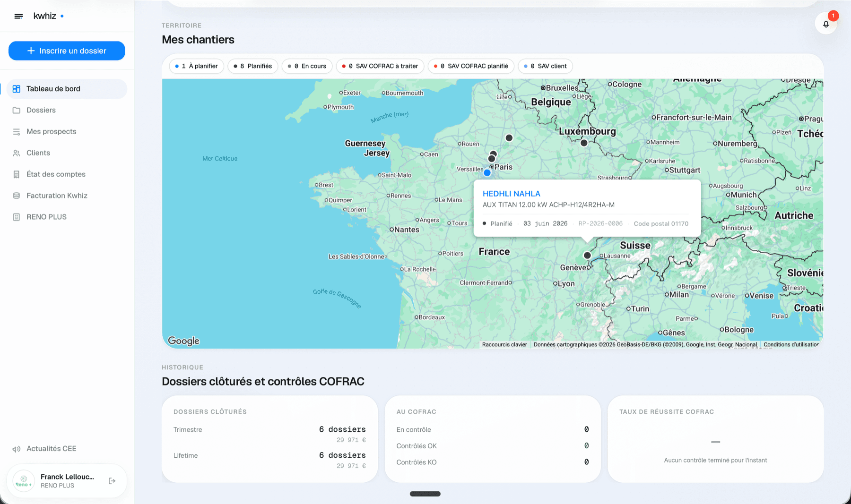
Task: Open Conditions d'utilisation map link
Action: pos(791,345)
